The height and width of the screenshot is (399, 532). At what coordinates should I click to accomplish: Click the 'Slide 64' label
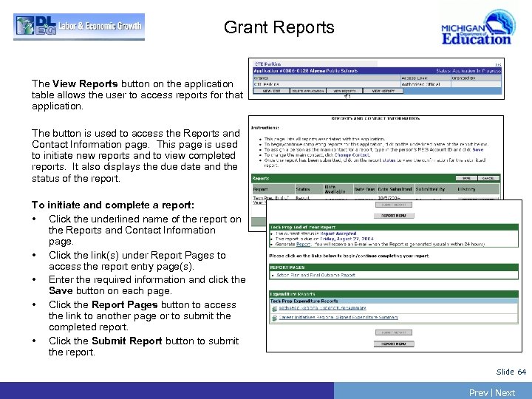pos(511,372)
